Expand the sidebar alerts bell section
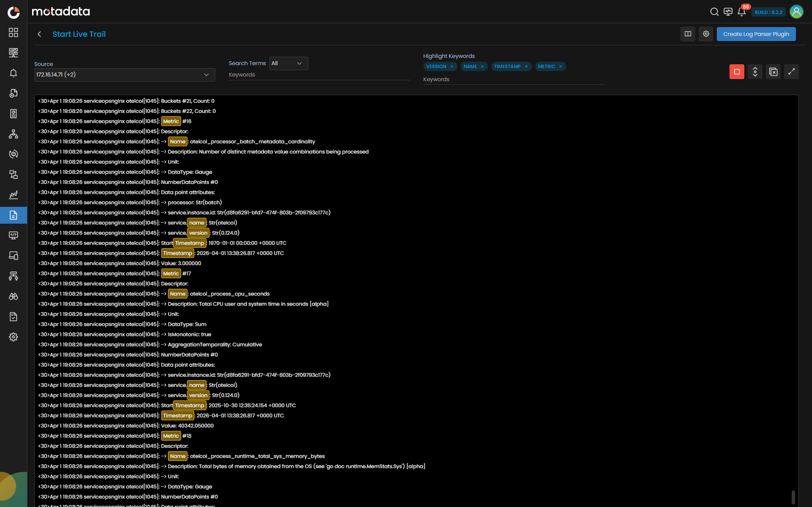 pyautogui.click(x=13, y=73)
